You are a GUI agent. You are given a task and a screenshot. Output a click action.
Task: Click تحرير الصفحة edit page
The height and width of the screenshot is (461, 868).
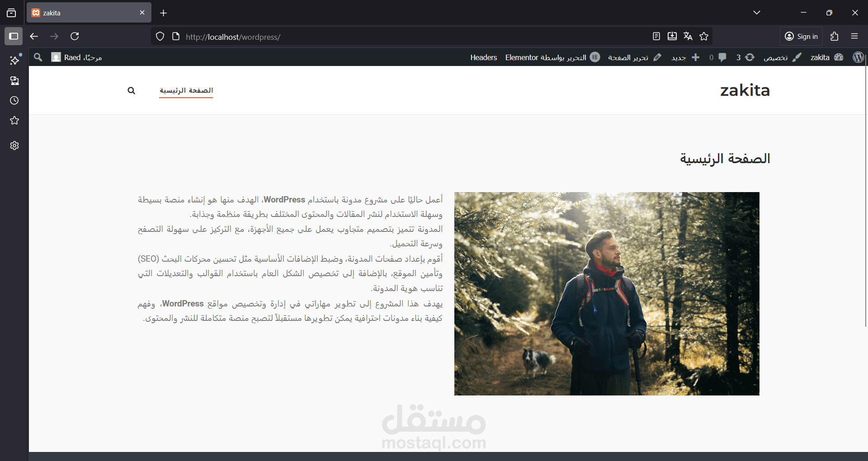635,57
